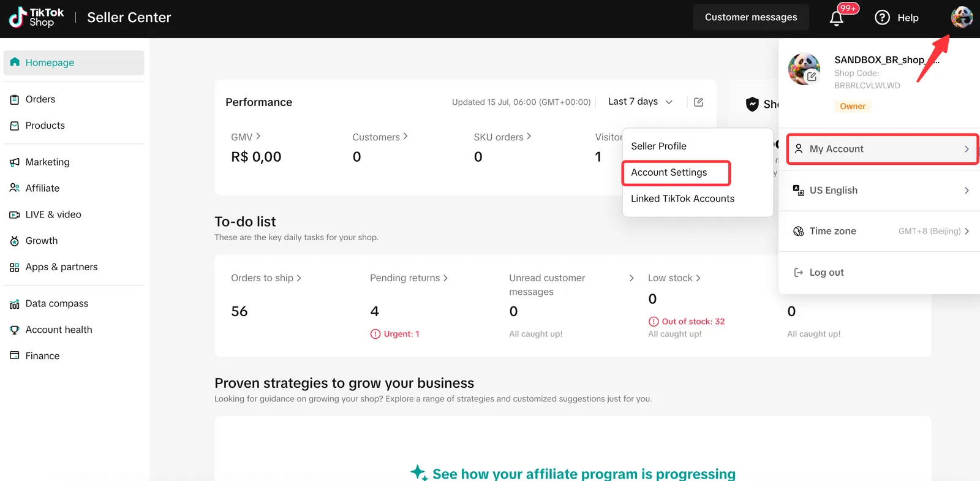The height and width of the screenshot is (481, 980).
Task: Click the Affiliate people icon
Action: tap(15, 188)
